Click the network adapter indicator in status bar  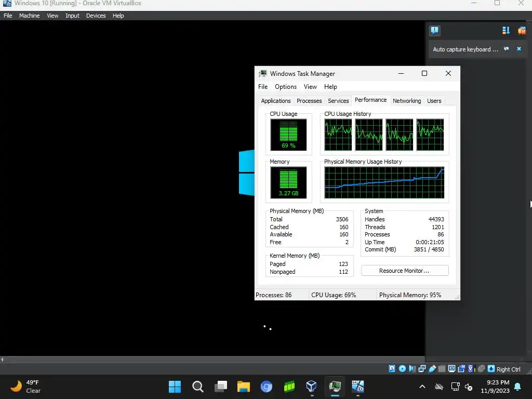coord(422,369)
